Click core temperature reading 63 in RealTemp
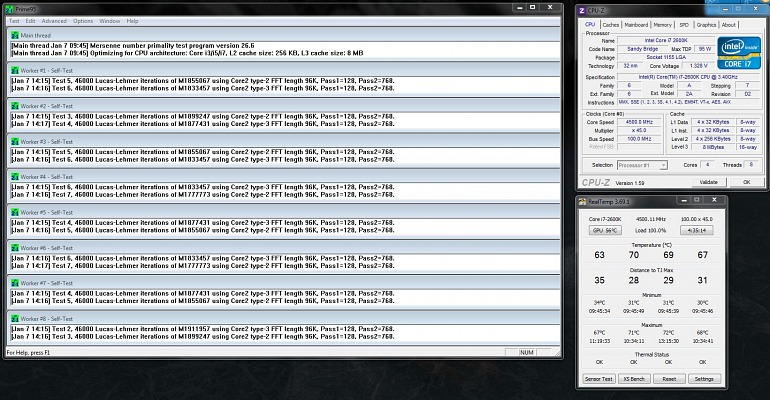 point(600,255)
